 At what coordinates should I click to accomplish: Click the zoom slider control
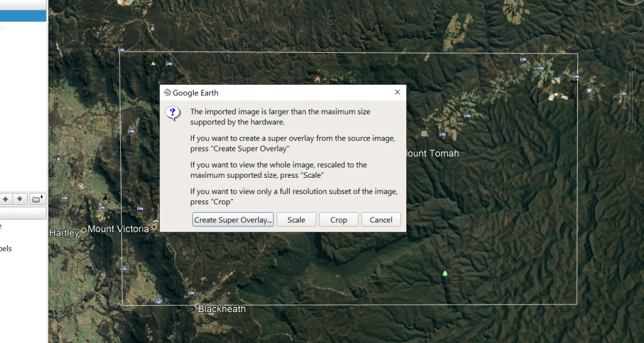631,97
